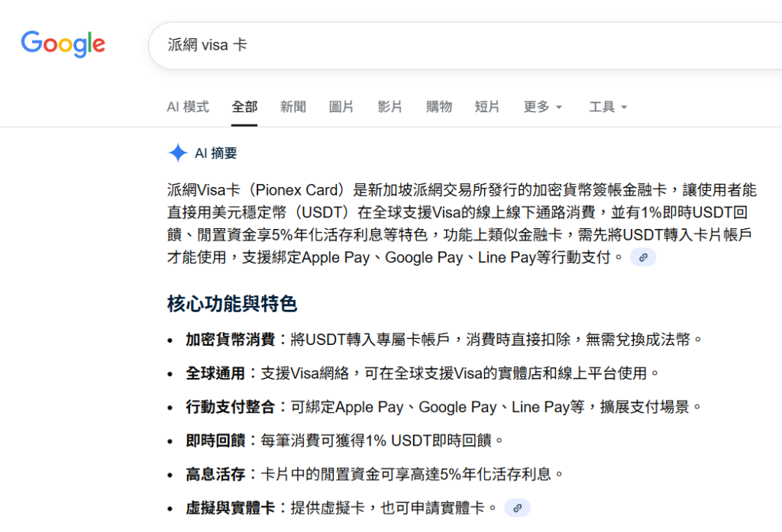Open the 短片 tab

pos(487,107)
